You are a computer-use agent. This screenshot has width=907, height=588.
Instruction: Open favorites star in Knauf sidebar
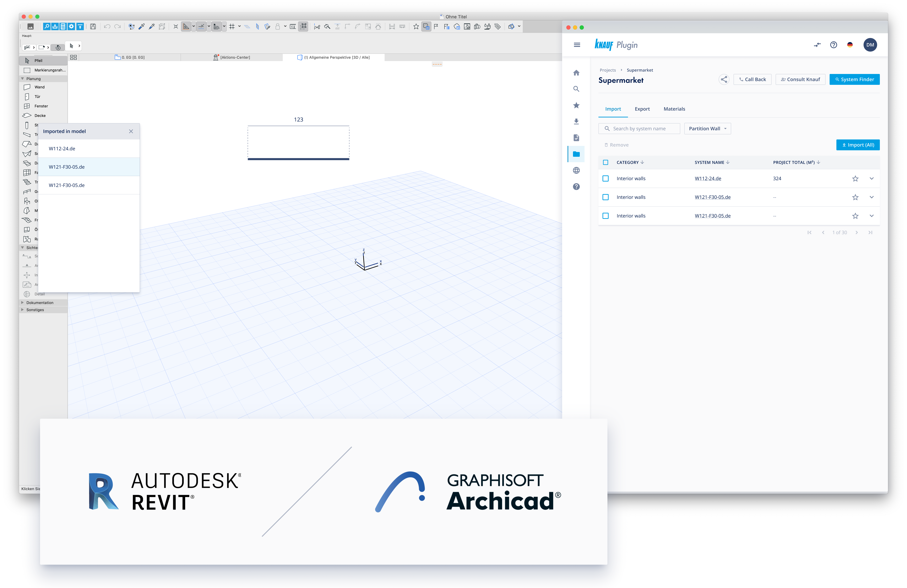(x=576, y=105)
